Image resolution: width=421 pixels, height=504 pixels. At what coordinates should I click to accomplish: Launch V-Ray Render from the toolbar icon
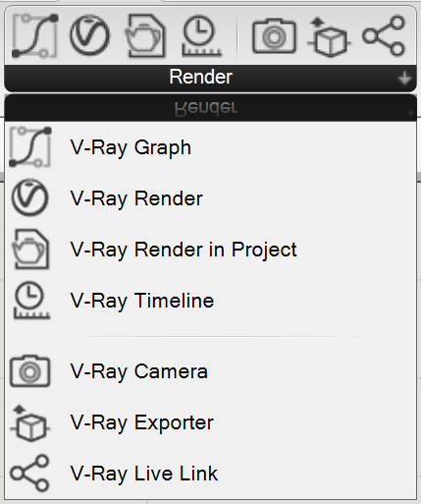click(x=89, y=35)
